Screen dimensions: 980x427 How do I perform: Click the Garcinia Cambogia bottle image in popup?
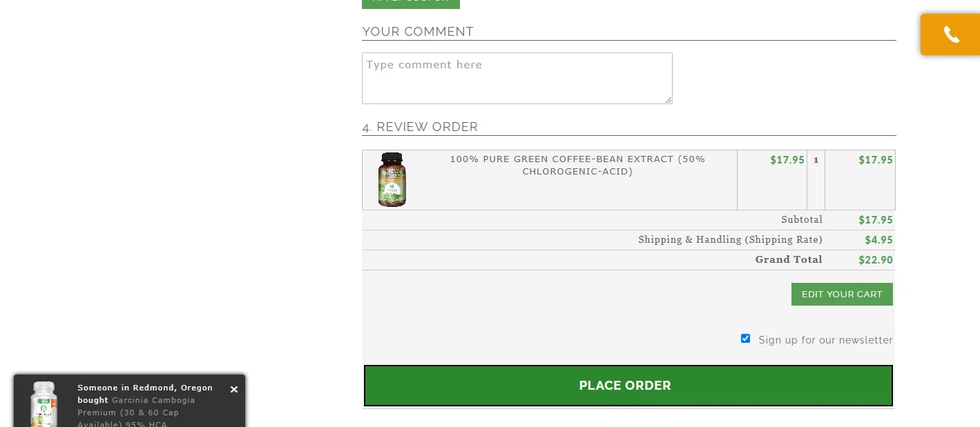click(x=44, y=405)
